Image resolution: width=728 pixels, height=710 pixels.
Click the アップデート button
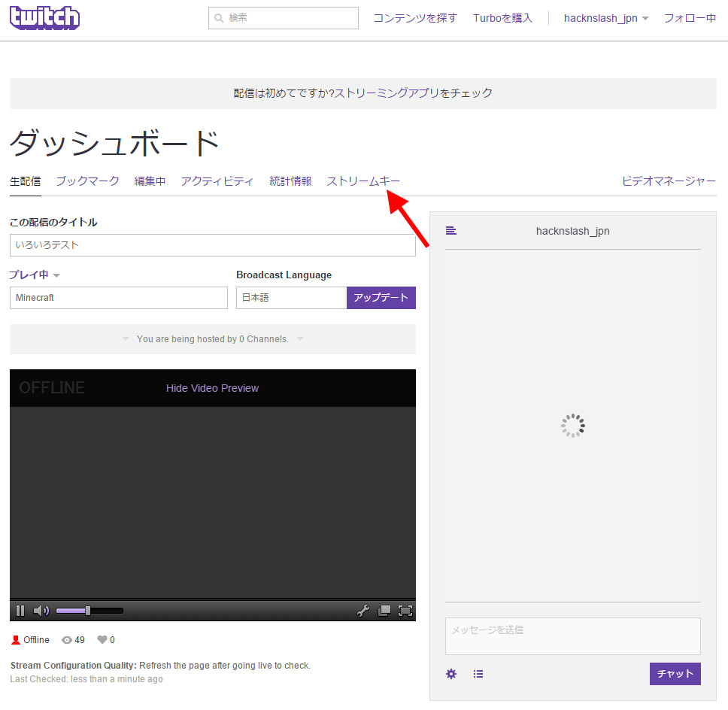pos(381,298)
